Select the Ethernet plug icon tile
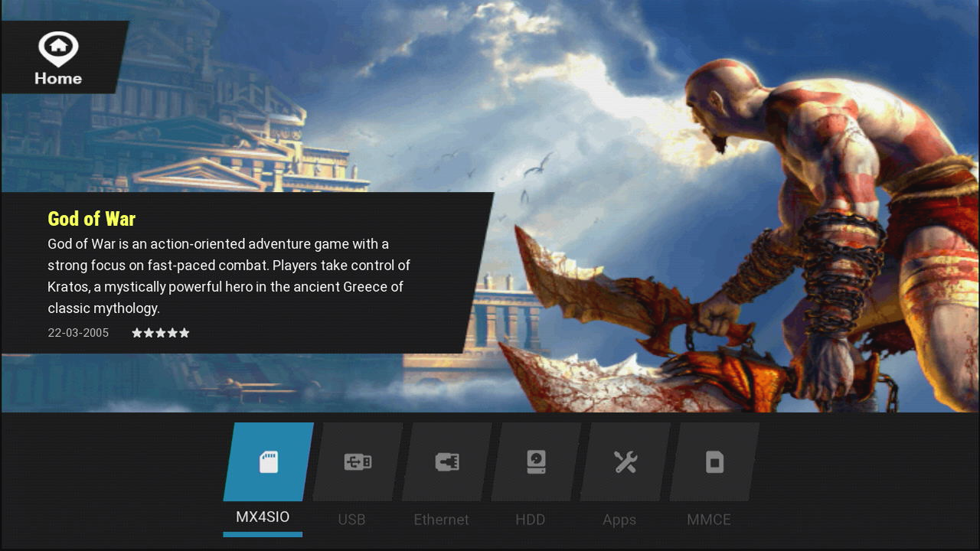Screen dimensions: 980x551 (x=447, y=462)
